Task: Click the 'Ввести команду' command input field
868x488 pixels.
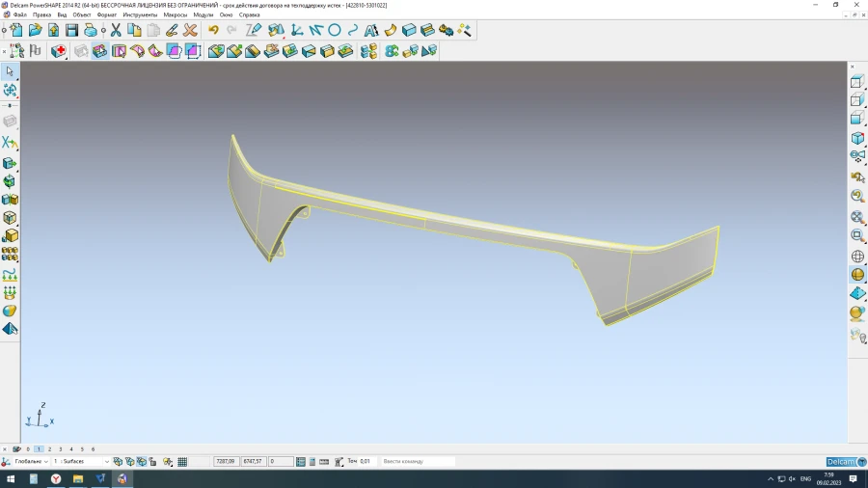Action: point(417,462)
